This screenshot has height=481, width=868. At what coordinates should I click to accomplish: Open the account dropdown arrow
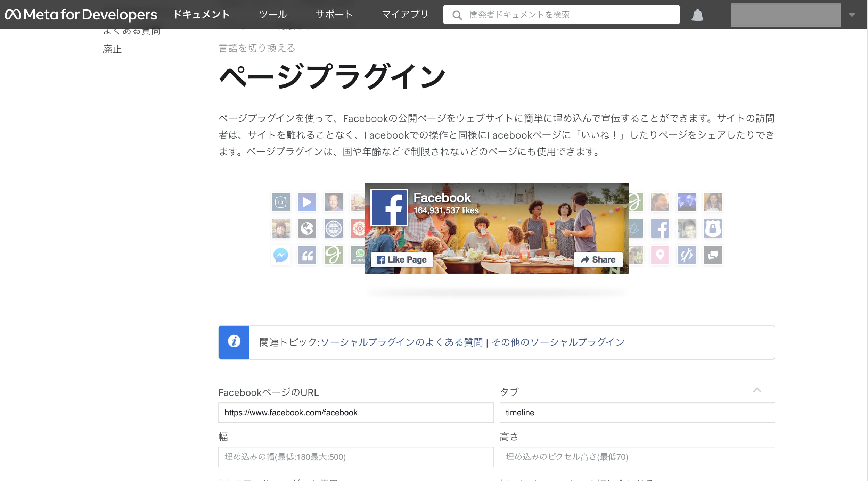(852, 15)
